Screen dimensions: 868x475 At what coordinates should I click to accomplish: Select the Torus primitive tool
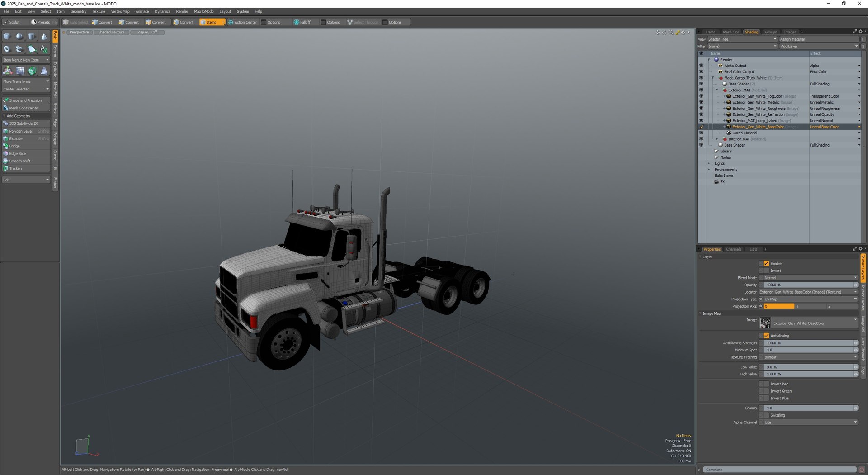pos(7,49)
